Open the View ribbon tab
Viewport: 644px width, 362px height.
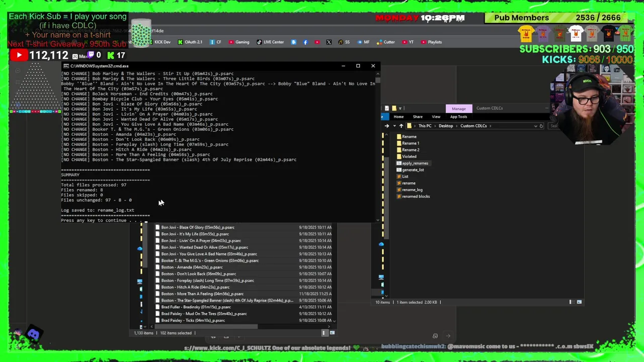[x=436, y=117]
